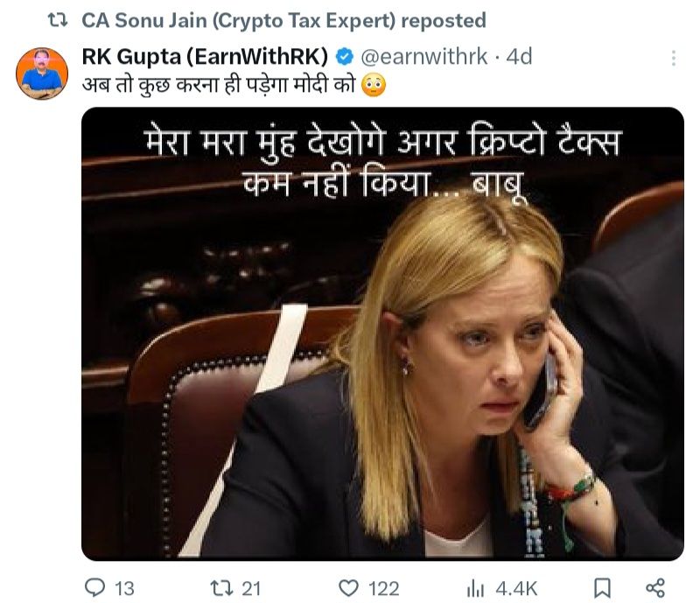The height and width of the screenshot is (603, 700).
Task: Click the small repost icon above the post
Action: (58, 20)
